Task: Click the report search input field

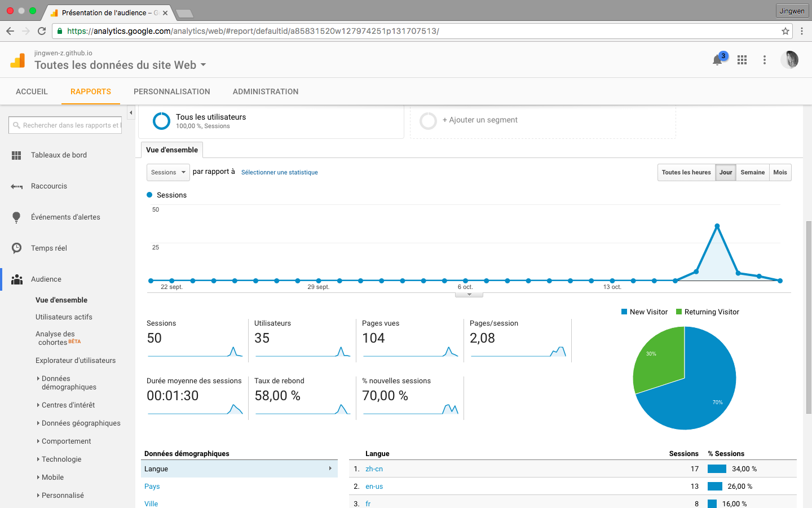Action: point(65,125)
